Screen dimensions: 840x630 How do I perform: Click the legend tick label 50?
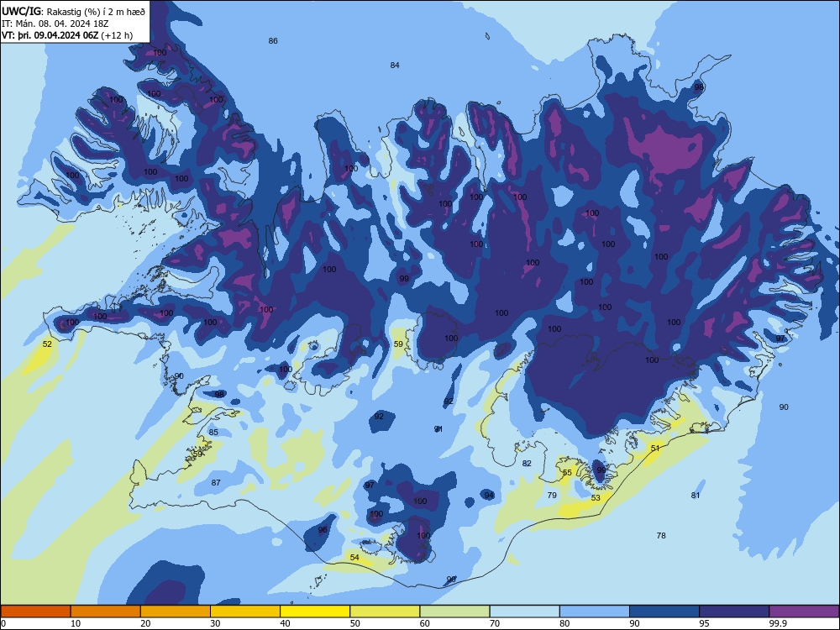pyautogui.click(x=355, y=623)
